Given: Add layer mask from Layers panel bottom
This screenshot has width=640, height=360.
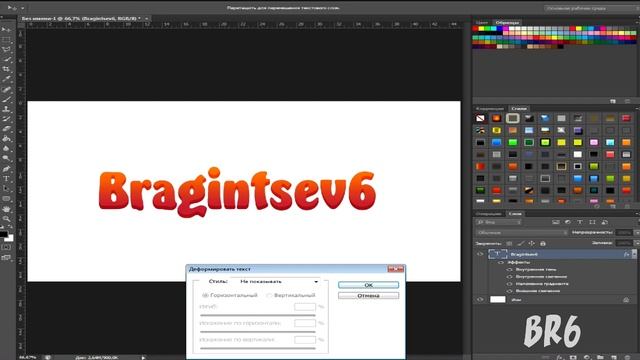Looking at the screenshot, I should point(573,357).
